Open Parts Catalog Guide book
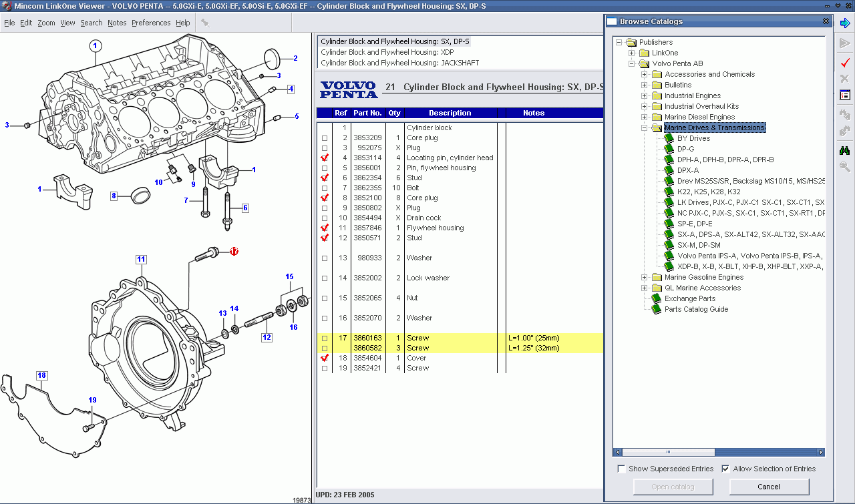855x504 pixels. click(657, 309)
